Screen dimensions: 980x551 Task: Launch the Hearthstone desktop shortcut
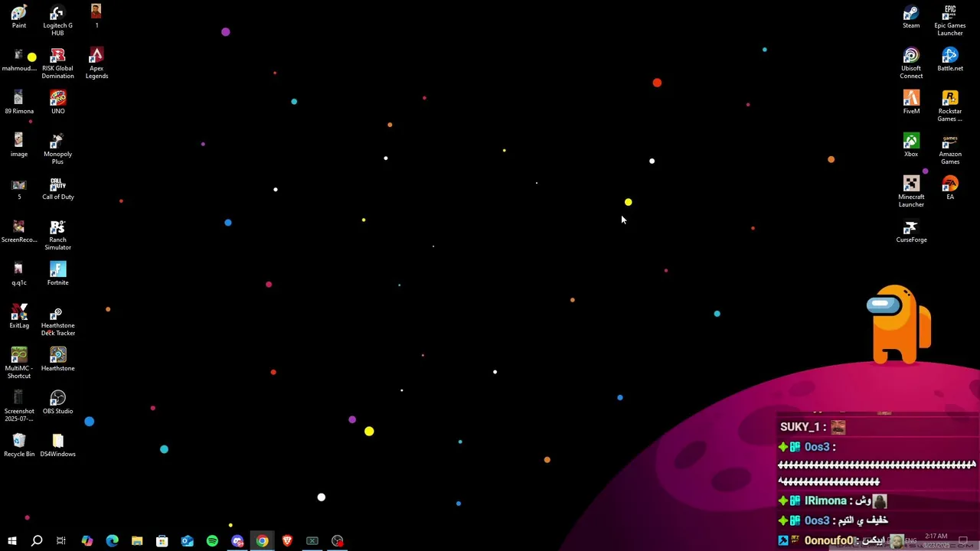(57, 360)
